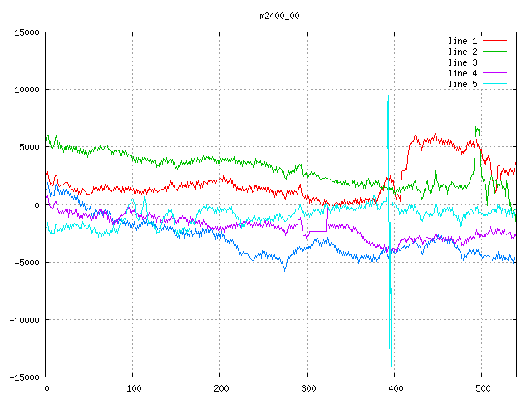
Task: Click the cyan line 5 legend sample
Action: pos(495,84)
